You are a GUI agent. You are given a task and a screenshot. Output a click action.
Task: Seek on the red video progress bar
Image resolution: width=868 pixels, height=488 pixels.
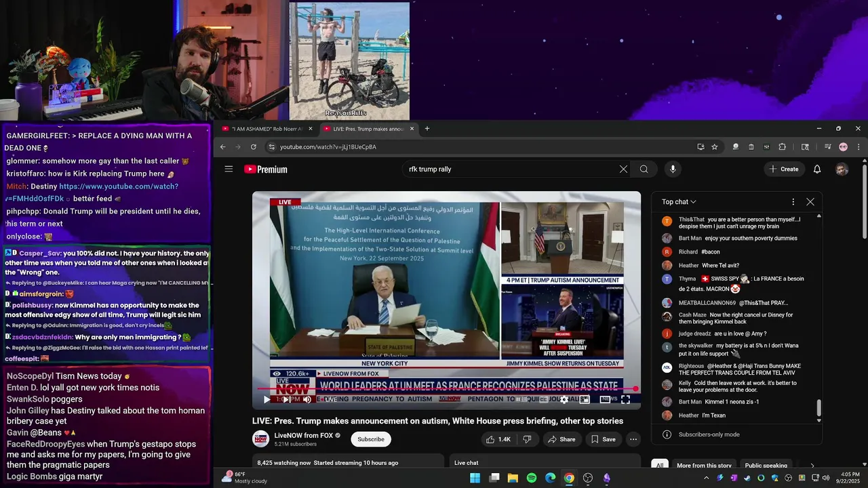446,389
